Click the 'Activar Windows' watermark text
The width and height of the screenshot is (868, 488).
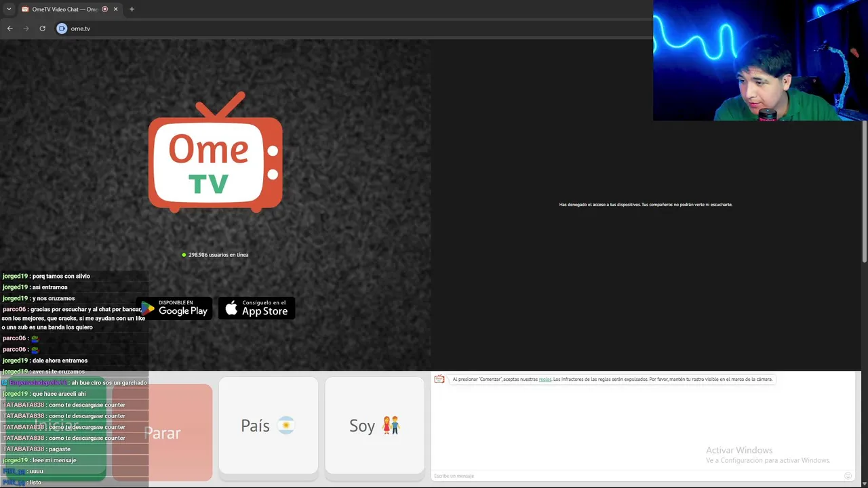tap(739, 450)
